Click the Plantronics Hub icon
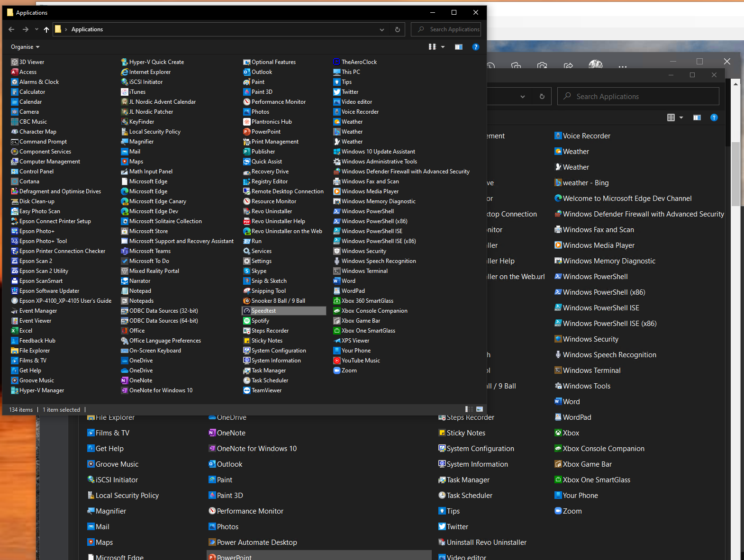 coord(247,122)
